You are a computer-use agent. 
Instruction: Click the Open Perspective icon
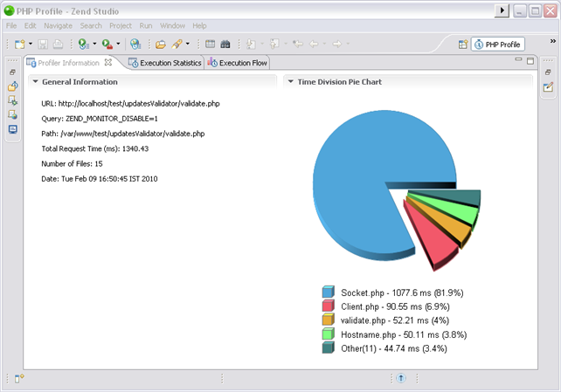(x=461, y=44)
